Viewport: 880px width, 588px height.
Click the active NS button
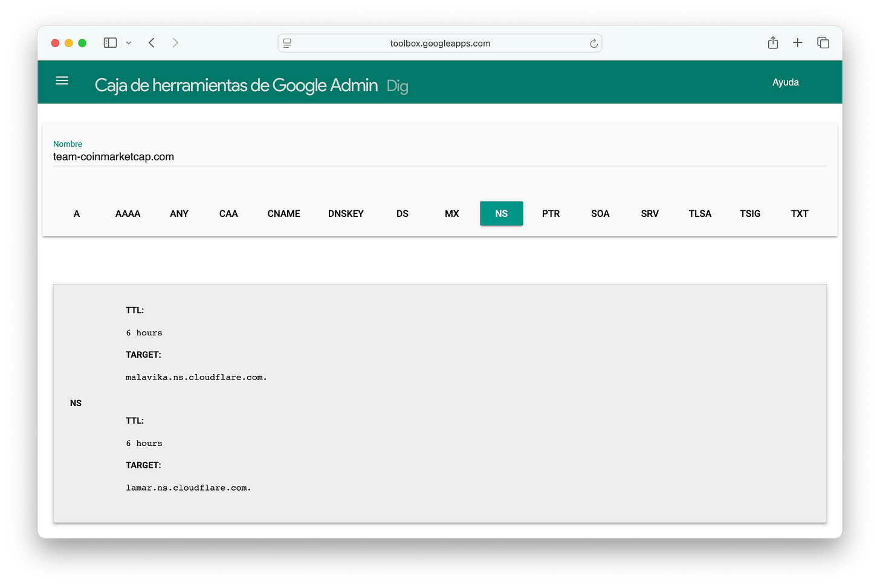[502, 214]
